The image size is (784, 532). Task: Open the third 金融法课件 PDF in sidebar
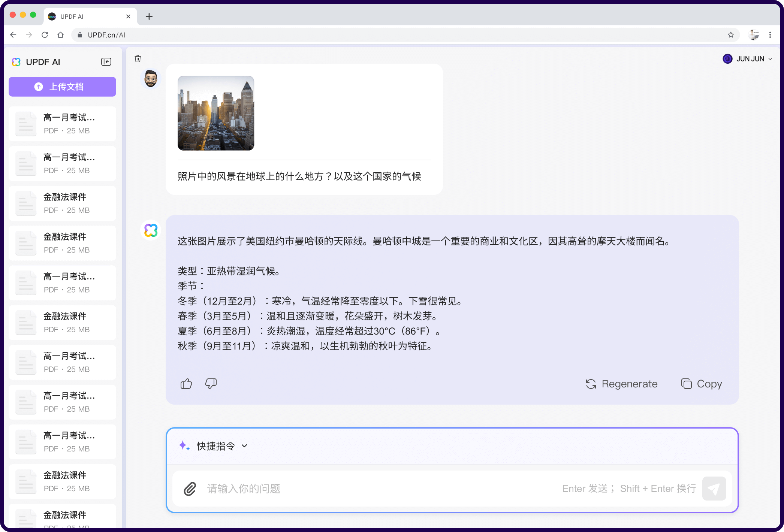62,322
